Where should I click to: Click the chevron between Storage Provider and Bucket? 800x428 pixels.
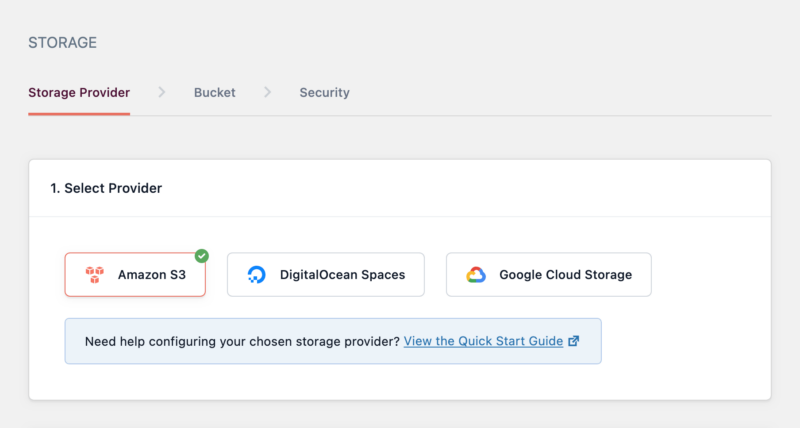pyautogui.click(x=162, y=92)
